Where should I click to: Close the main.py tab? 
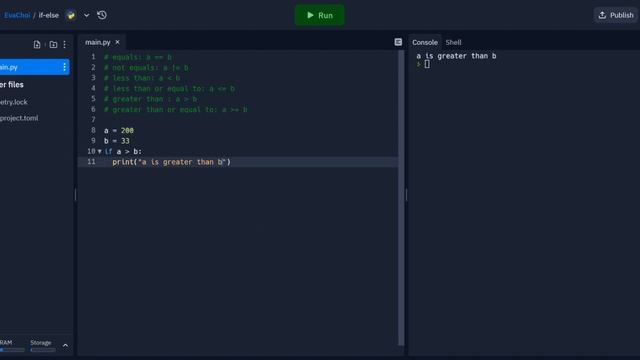118,42
